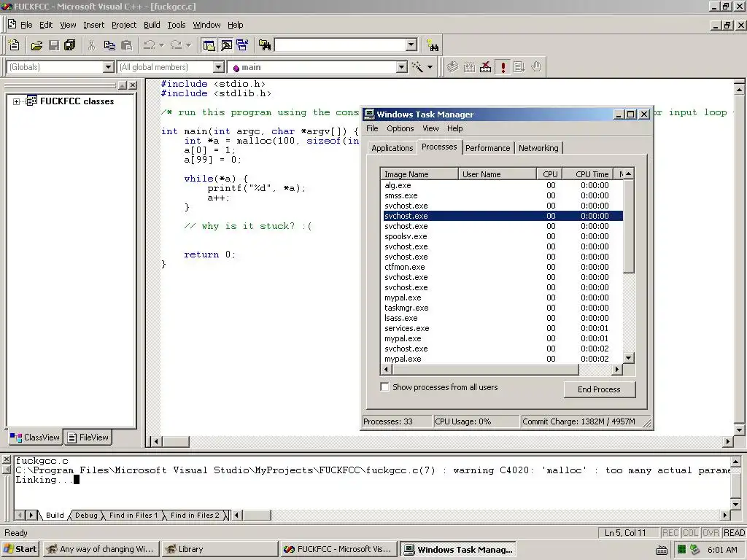Sort processes by CPU Time column header
Screen dimensions: 747x560
point(589,174)
